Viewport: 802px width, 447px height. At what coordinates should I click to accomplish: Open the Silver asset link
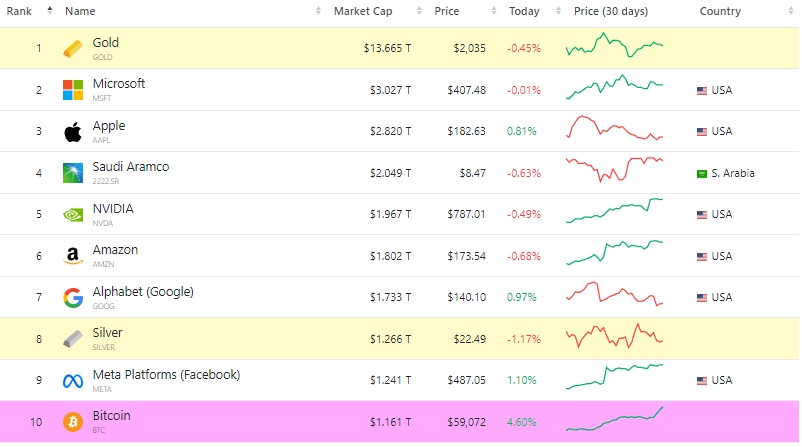pos(107,332)
